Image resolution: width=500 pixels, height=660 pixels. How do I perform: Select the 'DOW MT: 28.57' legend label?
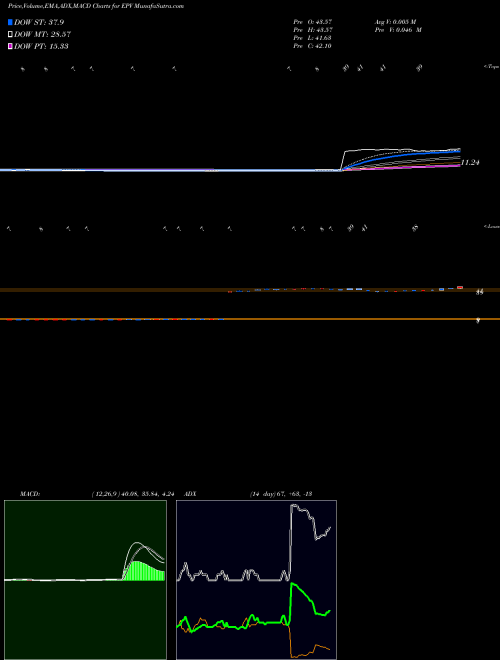point(42,34)
